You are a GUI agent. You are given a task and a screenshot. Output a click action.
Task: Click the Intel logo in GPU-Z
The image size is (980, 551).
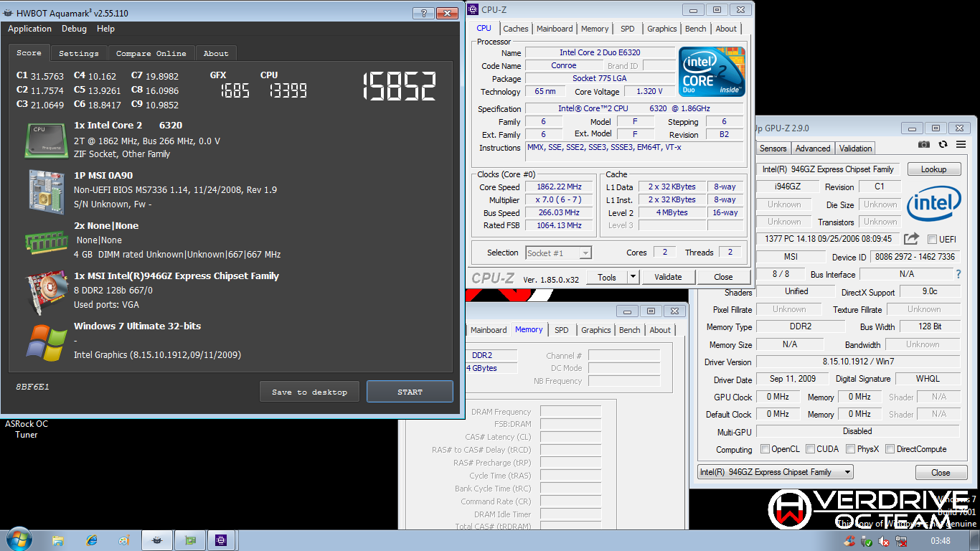933,204
